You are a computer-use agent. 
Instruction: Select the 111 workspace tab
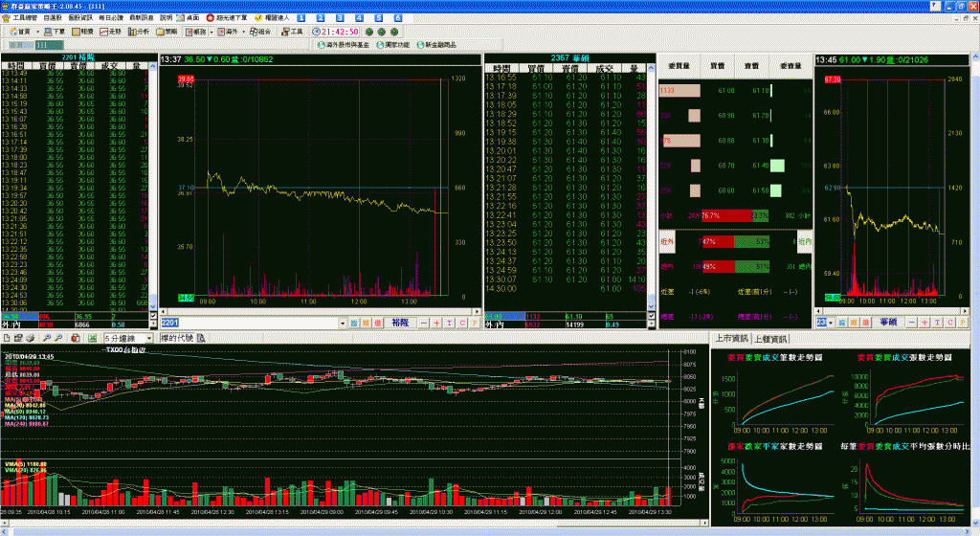point(50,45)
